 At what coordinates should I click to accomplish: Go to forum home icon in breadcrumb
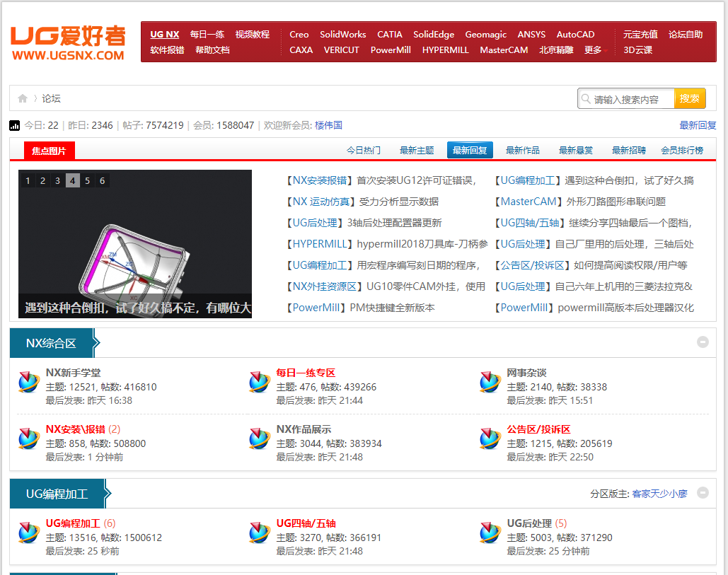[x=23, y=98]
